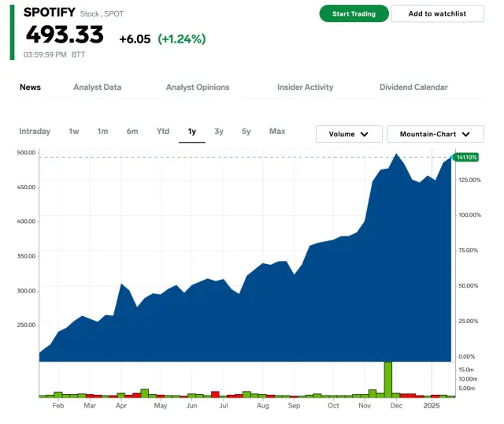Select the Intraday time range
Image resolution: width=504 pixels, height=424 pixels.
pos(35,132)
